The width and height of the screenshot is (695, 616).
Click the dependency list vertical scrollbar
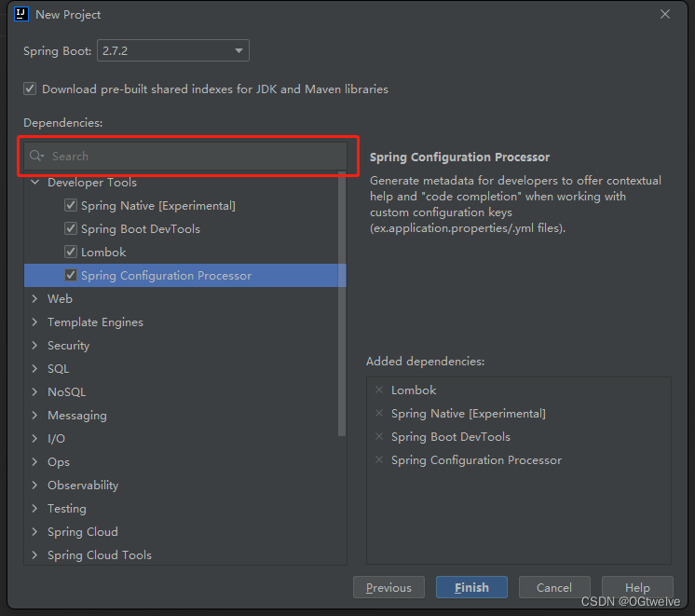[342, 304]
